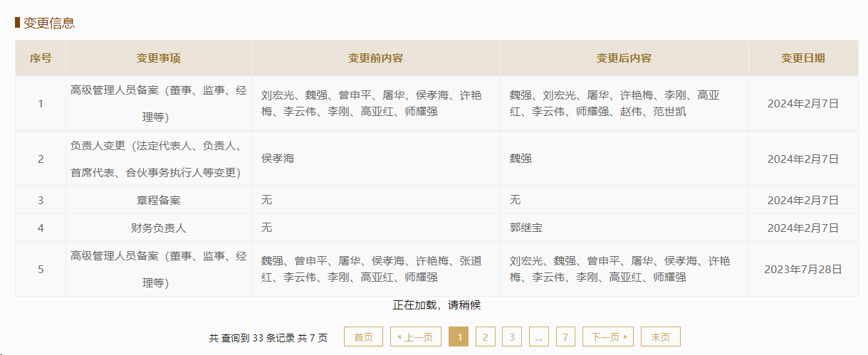
Task: Go to the next page (下一页)
Action: [x=607, y=337]
